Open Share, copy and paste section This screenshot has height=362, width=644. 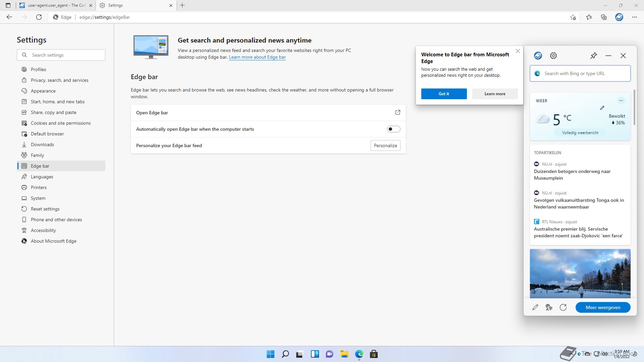pos(61,112)
